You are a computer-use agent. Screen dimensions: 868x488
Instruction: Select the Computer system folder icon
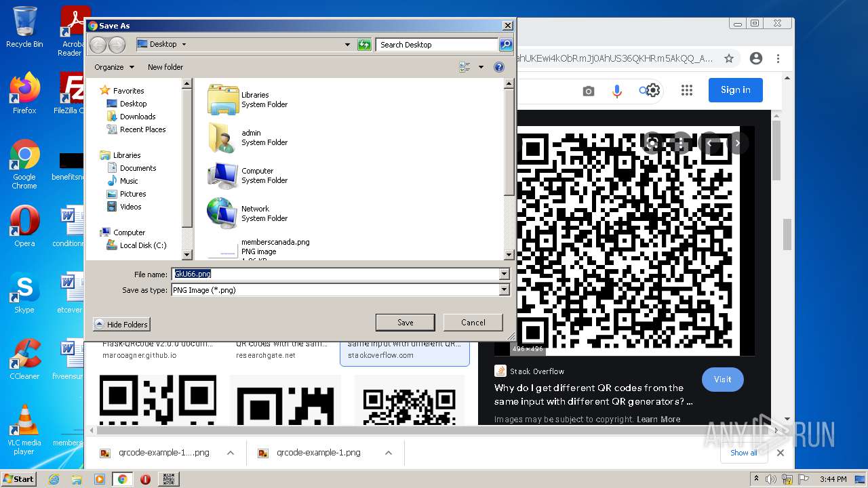click(222, 176)
